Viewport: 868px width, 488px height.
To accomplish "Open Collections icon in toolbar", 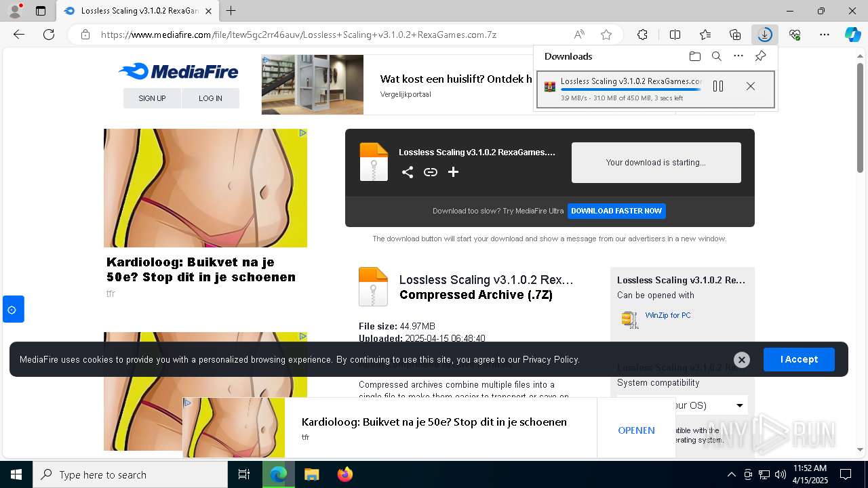I will (735, 35).
